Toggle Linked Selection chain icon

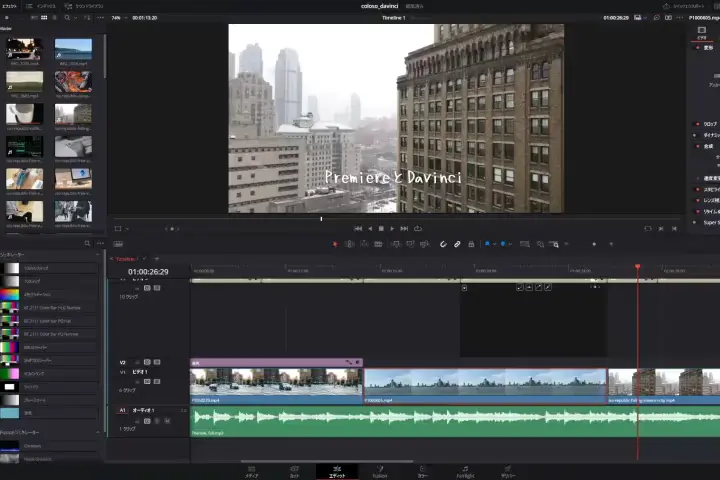click(457, 244)
